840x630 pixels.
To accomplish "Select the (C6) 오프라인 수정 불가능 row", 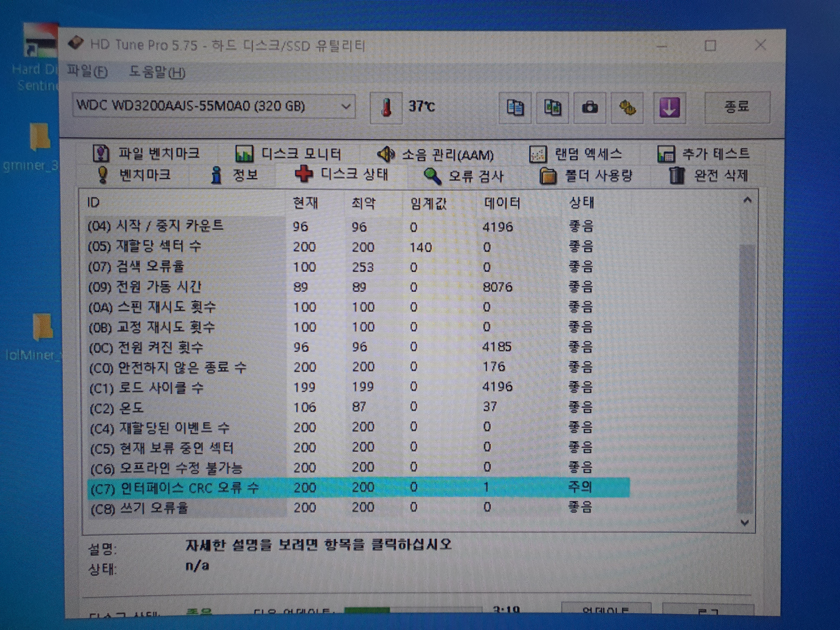I will [358, 467].
